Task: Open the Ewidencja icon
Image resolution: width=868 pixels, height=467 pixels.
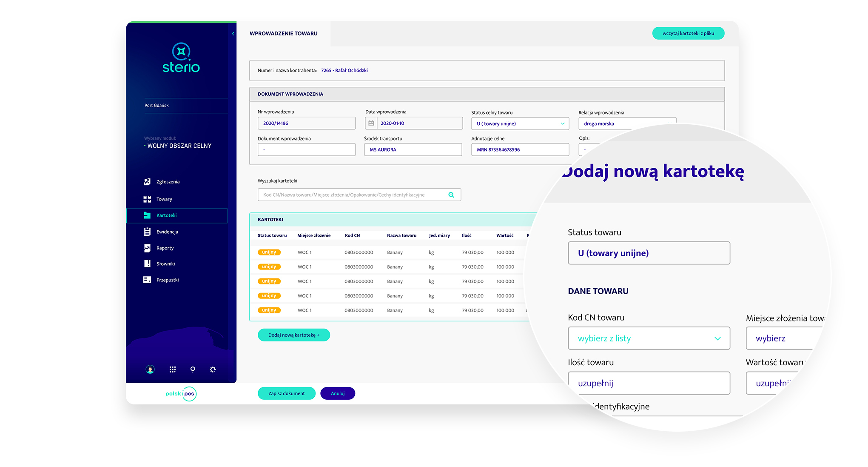Action: click(147, 232)
